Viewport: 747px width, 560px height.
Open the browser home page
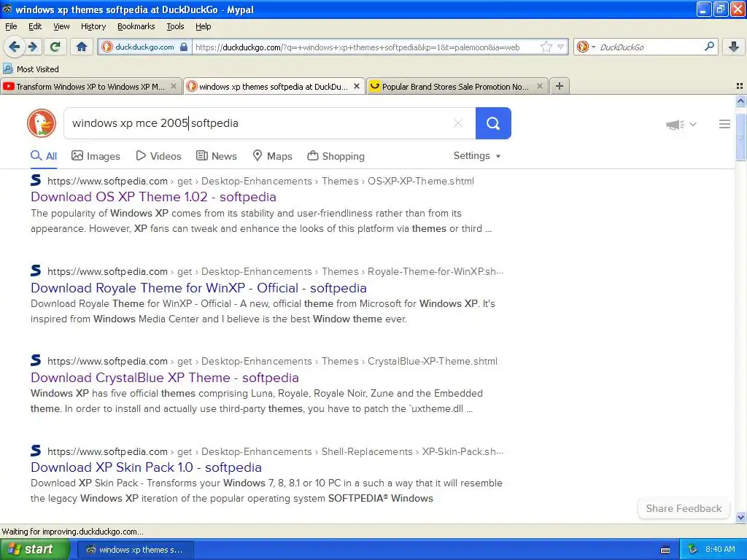click(82, 47)
